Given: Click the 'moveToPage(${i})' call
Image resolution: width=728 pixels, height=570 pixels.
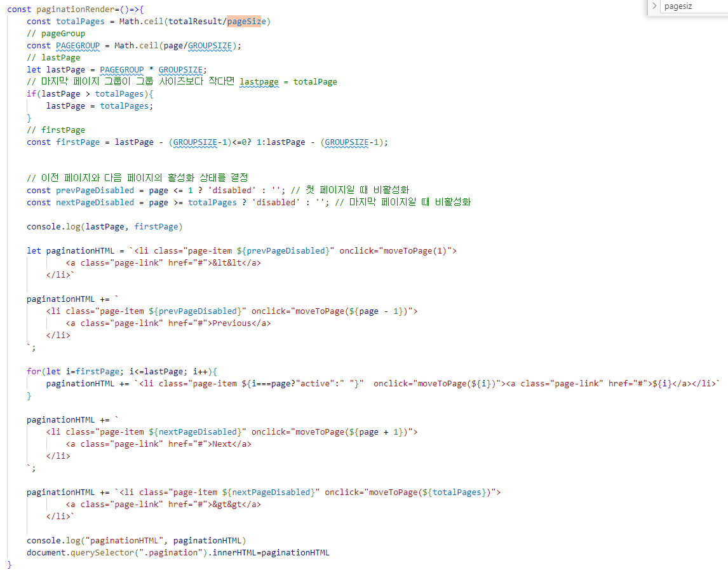Looking at the screenshot, I should pos(457,384).
